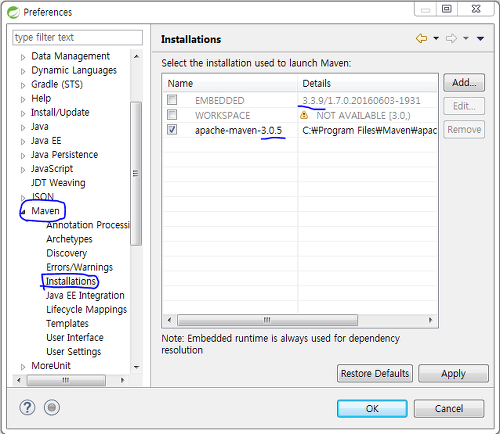Select Installations under Maven
Image resolution: width=500 pixels, height=434 pixels.
point(71,281)
